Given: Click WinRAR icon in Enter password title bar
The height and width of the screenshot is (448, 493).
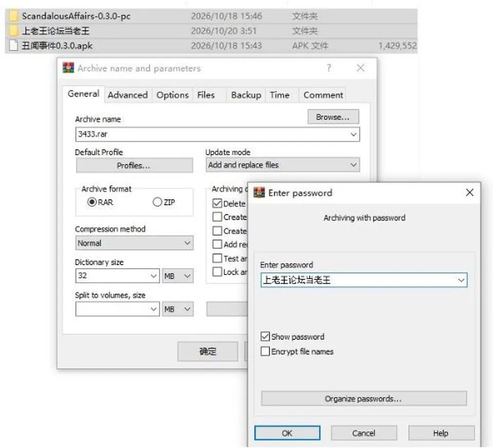Looking at the screenshot, I should tap(259, 193).
